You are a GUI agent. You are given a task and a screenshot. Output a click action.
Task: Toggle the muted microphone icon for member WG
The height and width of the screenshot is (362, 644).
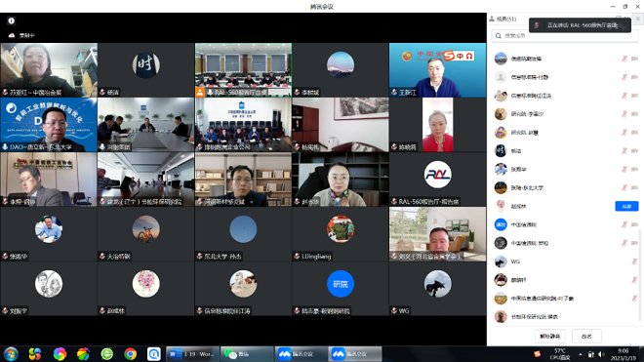pyautogui.click(x=634, y=261)
